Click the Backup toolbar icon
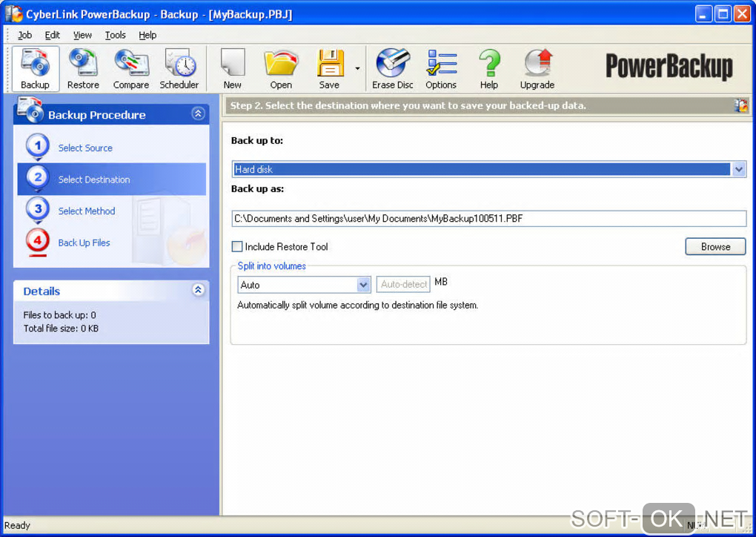 click(35, 68)
